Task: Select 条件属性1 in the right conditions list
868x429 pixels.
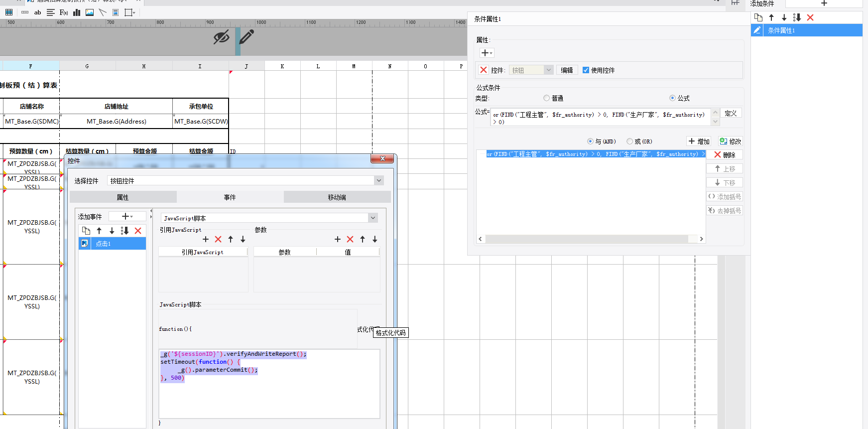Action: point(807,30)
